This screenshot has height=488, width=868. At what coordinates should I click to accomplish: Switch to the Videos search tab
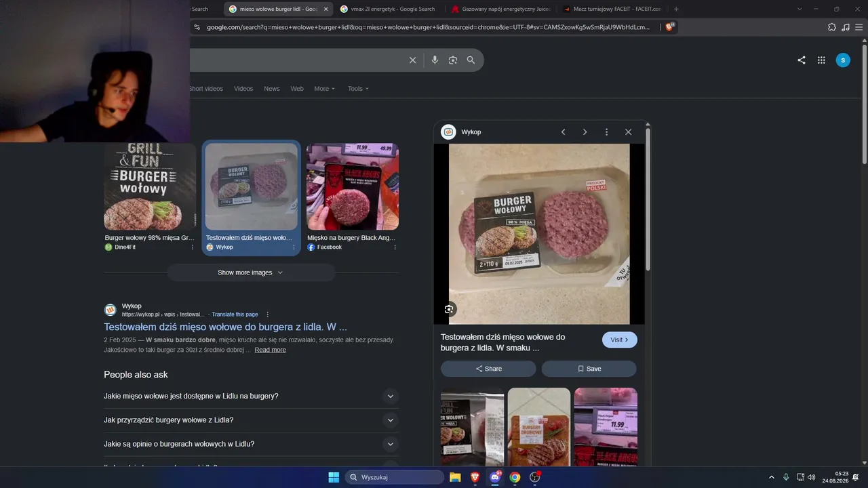coord(243,89)
